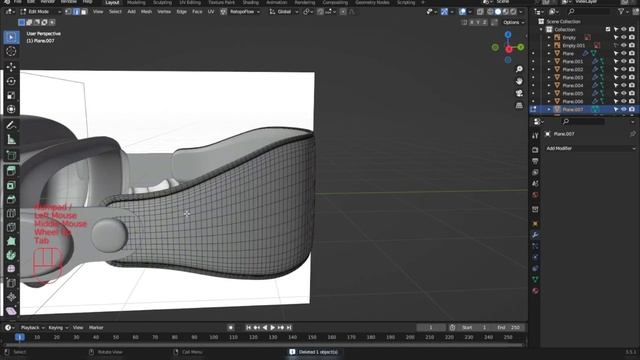Image resolution: width=640 pixels, height=360 pixels.
Task: Select the Transform tool
Action: coord(11,109)
